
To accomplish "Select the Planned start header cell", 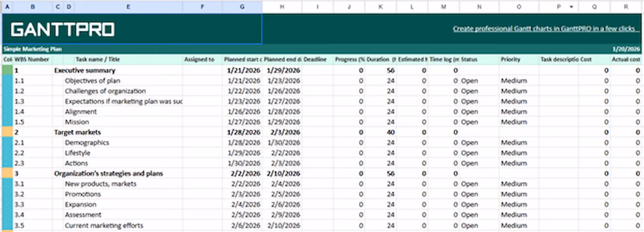I will pyautogui.click(x=242, y=60).
